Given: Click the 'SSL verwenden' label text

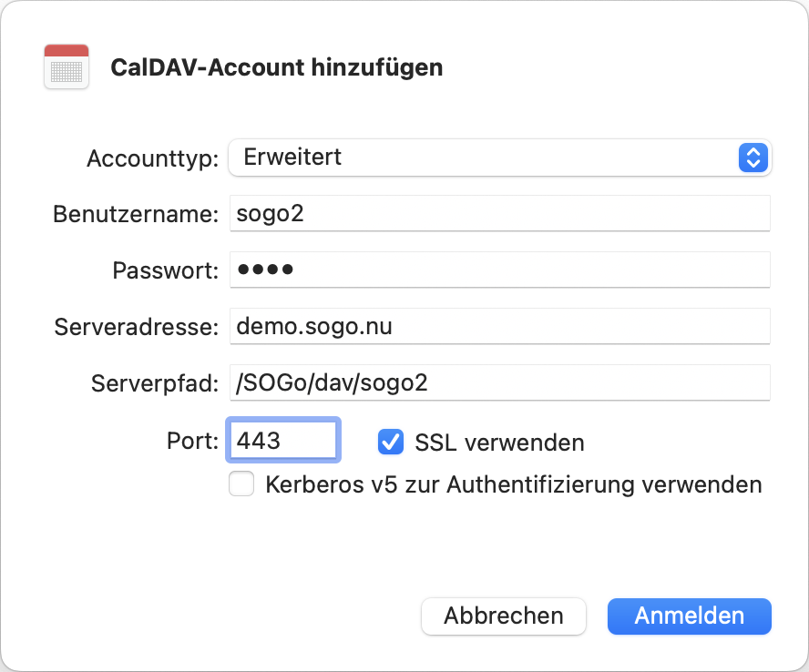Looking at the screenshot, I should pyautogui.click(x=499, y=443).
